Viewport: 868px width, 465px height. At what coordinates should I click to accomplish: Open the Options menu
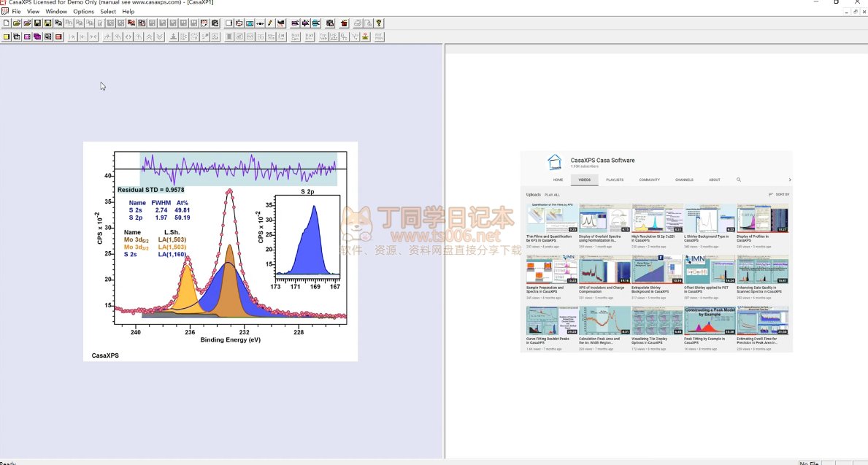(84, 11)
